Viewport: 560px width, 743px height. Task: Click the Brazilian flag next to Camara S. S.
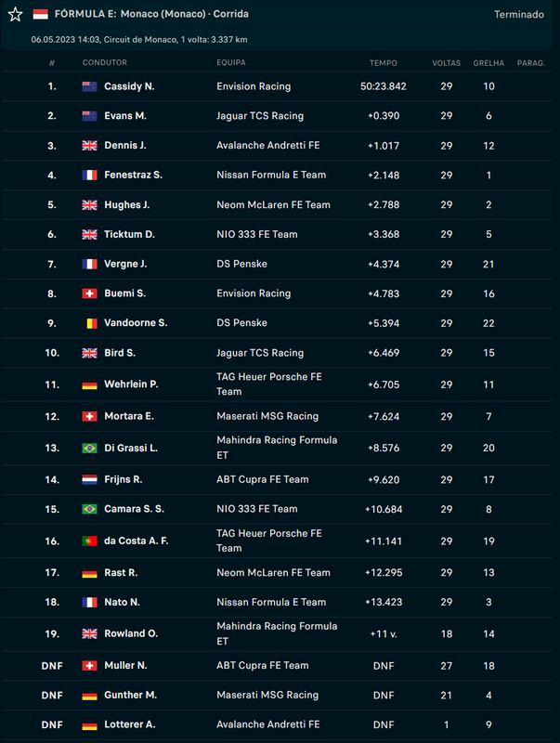pyautogui.click(x=89, y=509)
